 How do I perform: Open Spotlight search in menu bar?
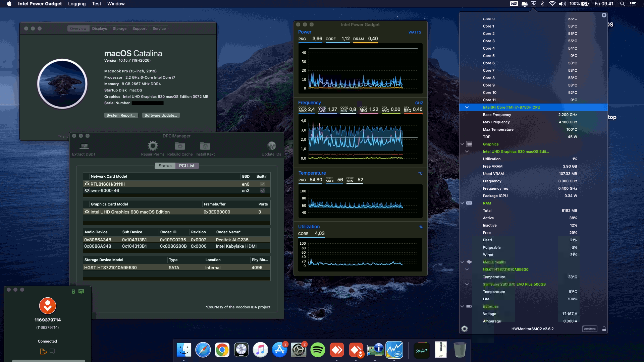622,4
